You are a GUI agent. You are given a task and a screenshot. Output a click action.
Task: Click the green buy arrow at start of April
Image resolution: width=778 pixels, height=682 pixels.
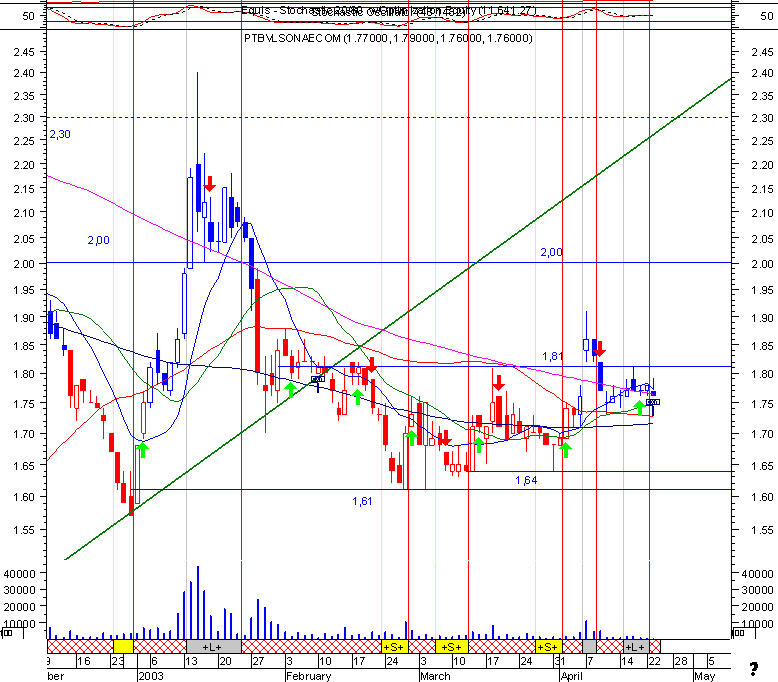click(x=565, y=449)
